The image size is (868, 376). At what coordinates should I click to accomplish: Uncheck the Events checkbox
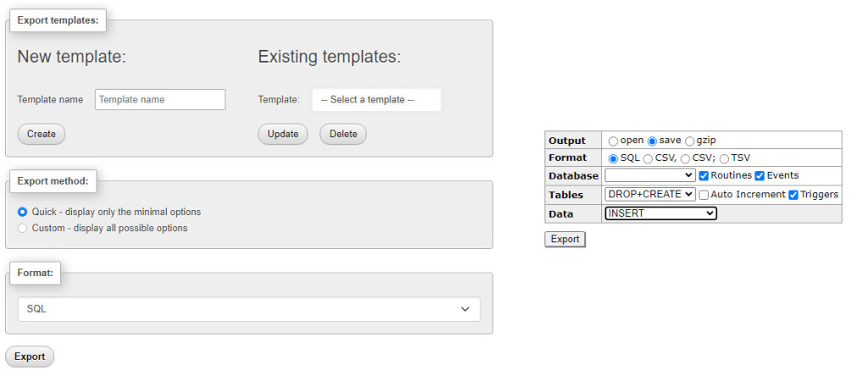tap(759, 176)
